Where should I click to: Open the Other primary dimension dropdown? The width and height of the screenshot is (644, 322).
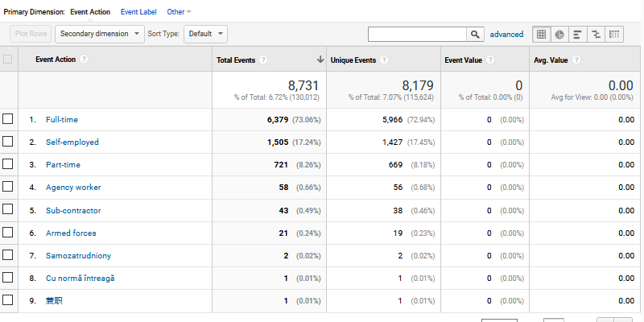(x=179, y=12)
